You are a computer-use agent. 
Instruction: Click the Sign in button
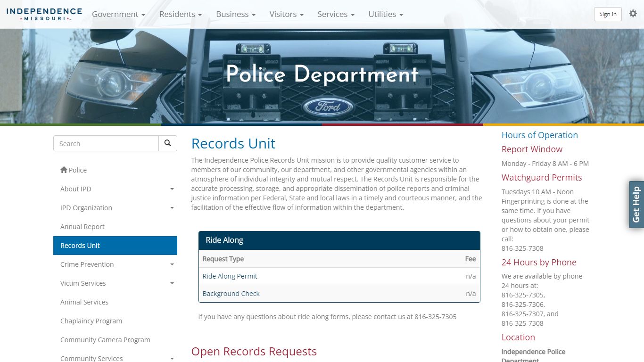click(x=608, y=14)
